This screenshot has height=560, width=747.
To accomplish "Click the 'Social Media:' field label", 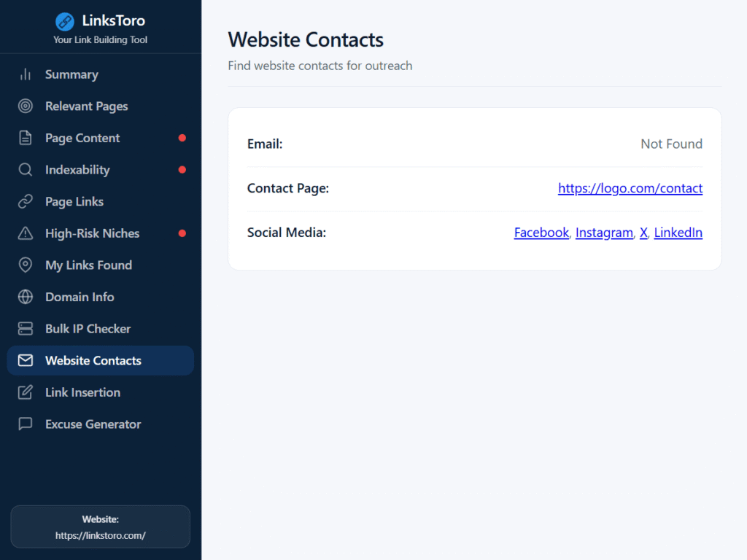I will tap(287, 233).
